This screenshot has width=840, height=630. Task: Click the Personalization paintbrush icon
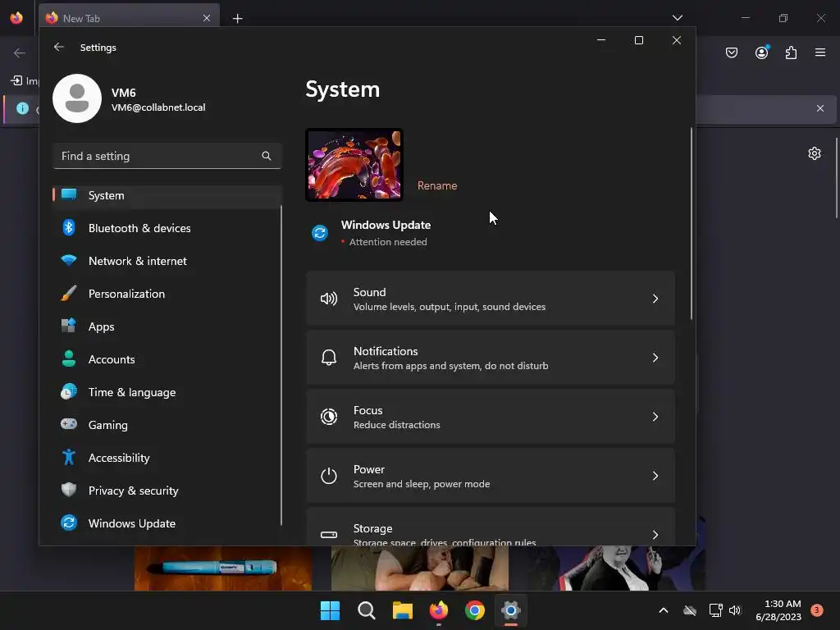tap(69, 293)
